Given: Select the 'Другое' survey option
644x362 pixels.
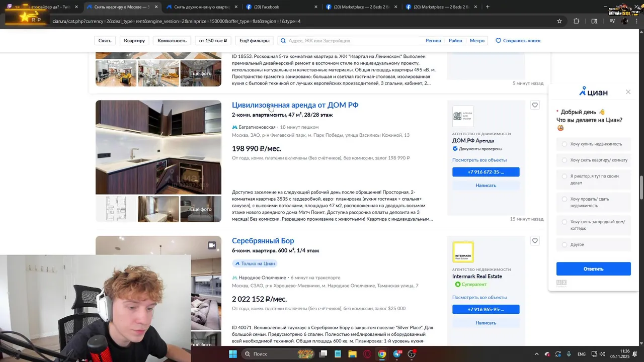Looking at the screenshot, I should (x=594, y=244).
